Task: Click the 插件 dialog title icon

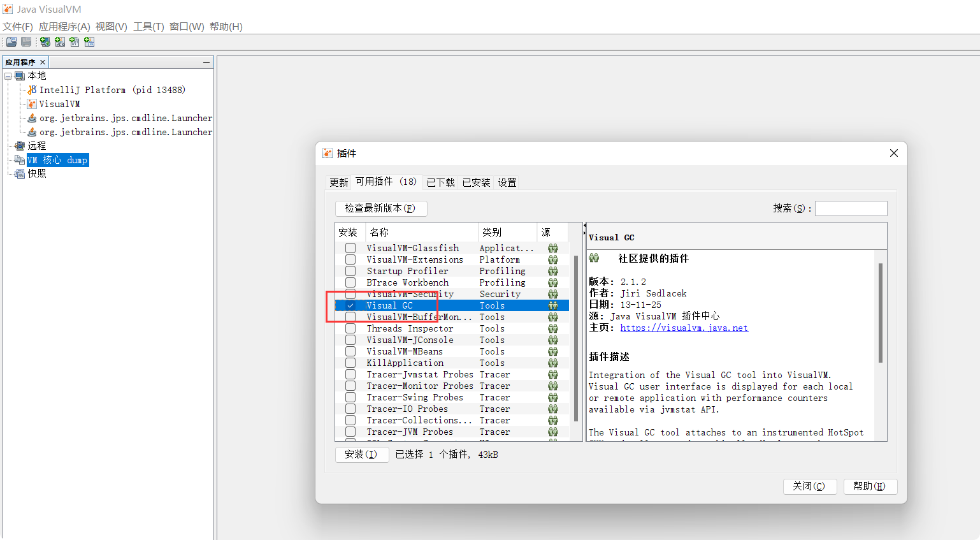Action: coord(328,153)
